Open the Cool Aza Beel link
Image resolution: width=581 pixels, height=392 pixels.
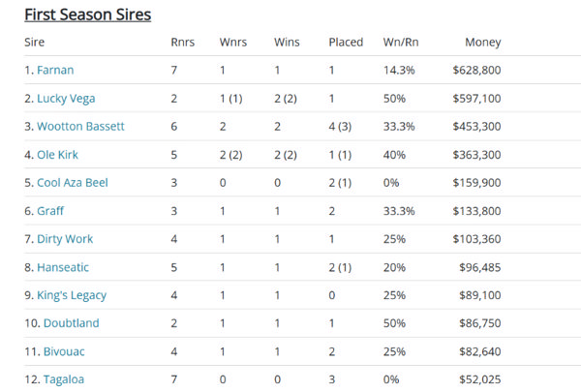click(x=76, y=182)
